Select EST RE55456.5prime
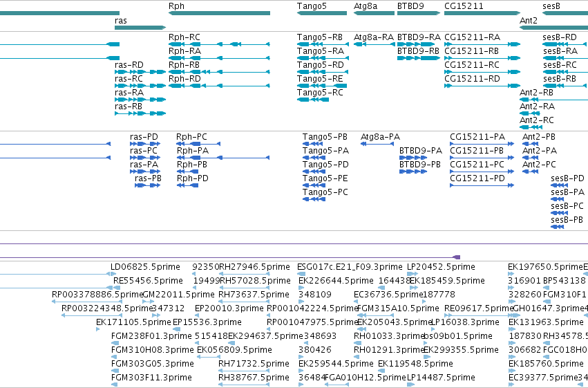This screenshot has height=388, width=588. click(x=148, y=281)
